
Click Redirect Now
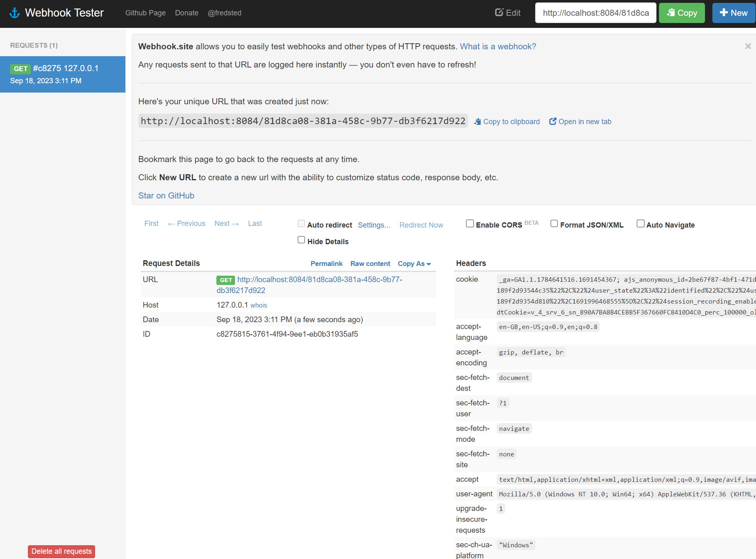pos(421,225)
